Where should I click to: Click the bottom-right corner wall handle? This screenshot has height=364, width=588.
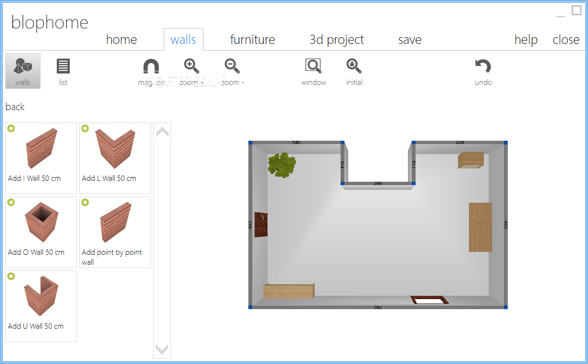pos(505,307)
